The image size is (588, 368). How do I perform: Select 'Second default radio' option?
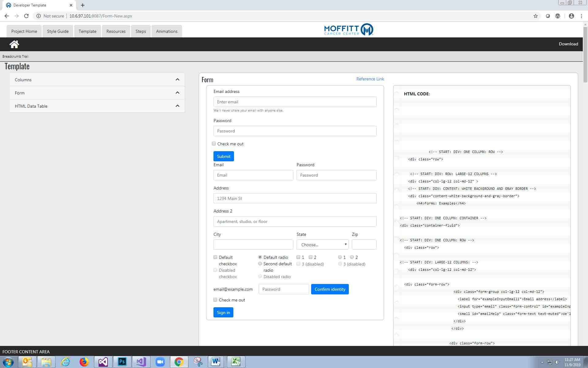[260, 264]
